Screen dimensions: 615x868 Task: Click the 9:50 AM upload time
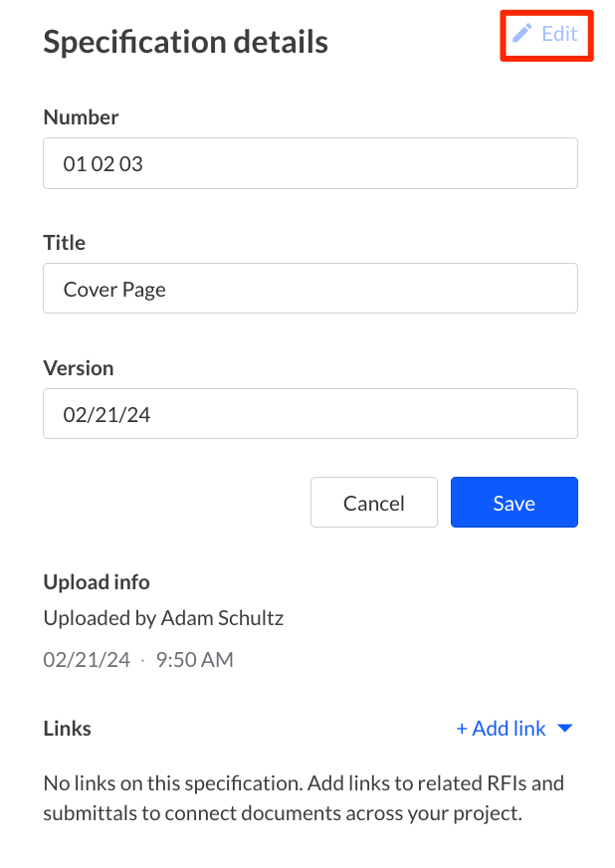[193, 659]
